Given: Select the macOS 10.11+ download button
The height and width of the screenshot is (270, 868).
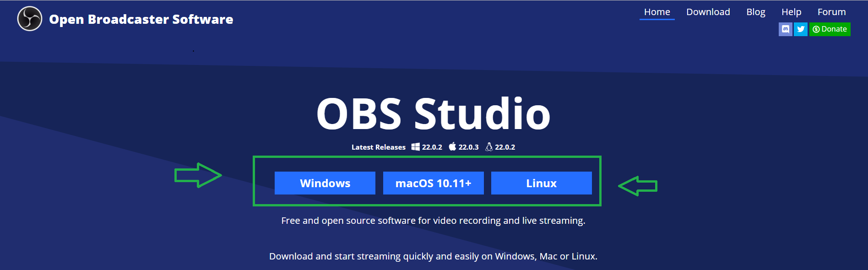Looking at the screenshot, I should click(x=433, y=183).
